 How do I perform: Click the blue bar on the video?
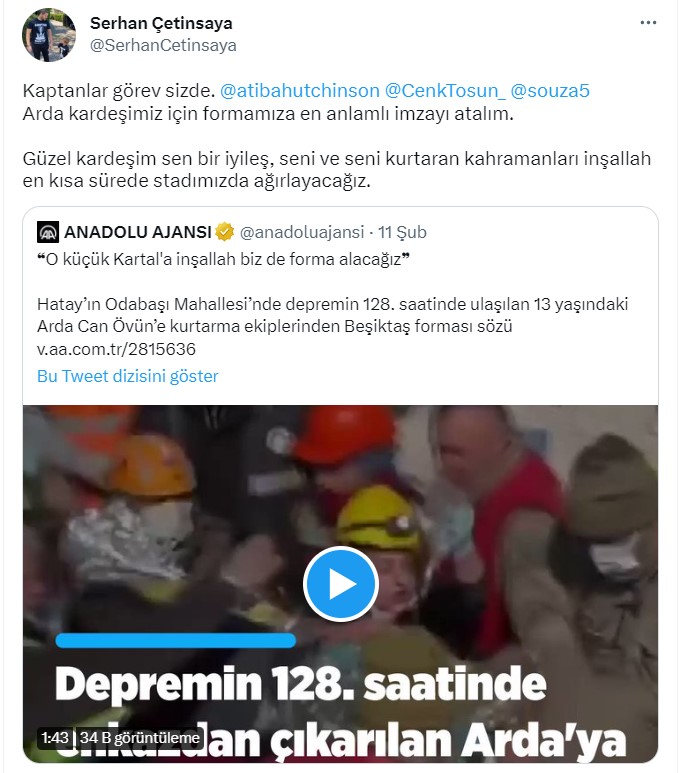pyautogui.click(x=176, y=640)
